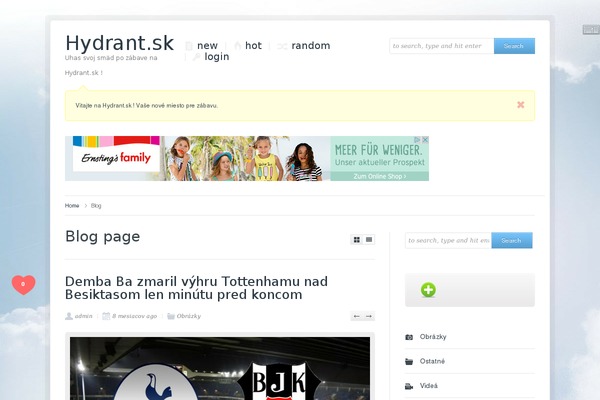
Task: Click the flame icon beside hot
Action: click(x=238, y=46)
